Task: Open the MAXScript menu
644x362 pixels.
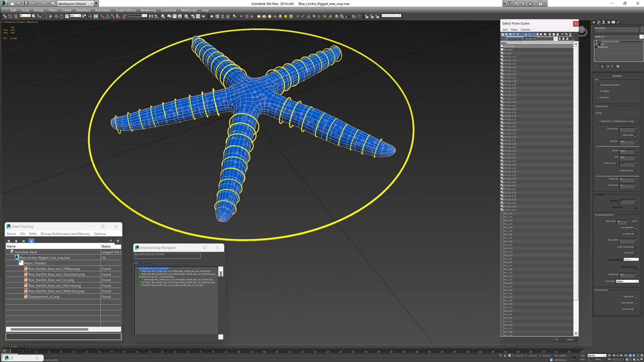Action: coord(189,10)
